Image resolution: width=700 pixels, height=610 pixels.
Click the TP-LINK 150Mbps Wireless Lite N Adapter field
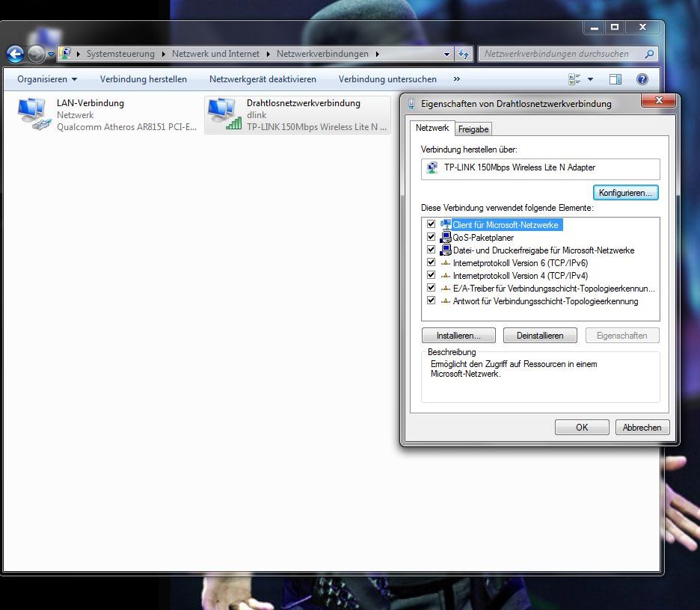click(x=540, y=169)
